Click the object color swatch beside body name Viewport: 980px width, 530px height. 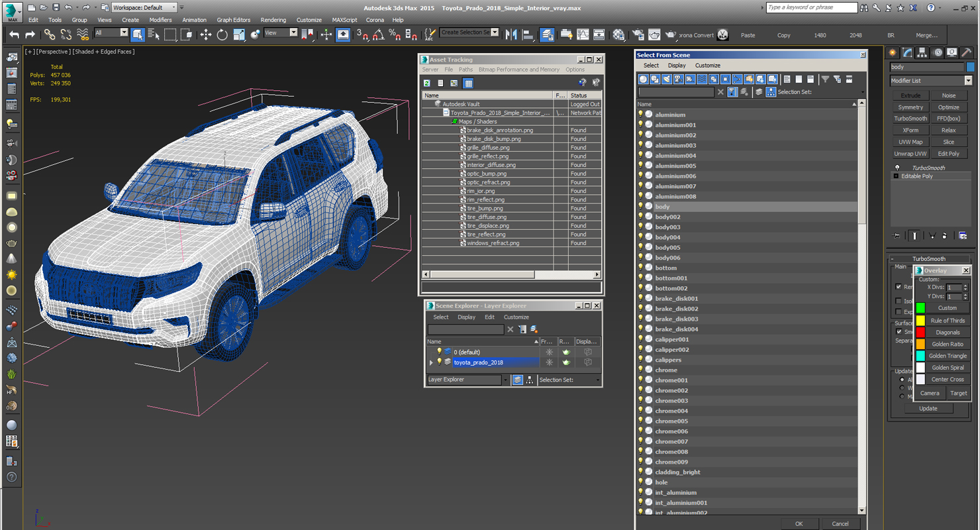point(970,67)
